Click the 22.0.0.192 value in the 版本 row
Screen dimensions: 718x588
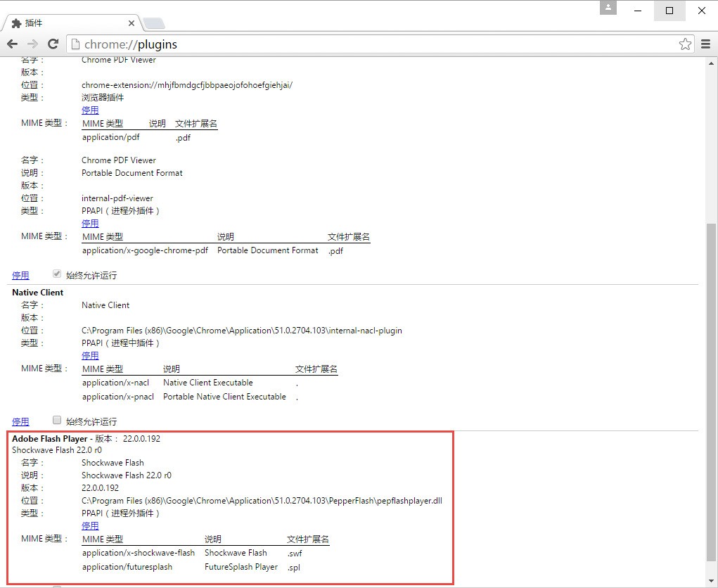click(100, 488)
